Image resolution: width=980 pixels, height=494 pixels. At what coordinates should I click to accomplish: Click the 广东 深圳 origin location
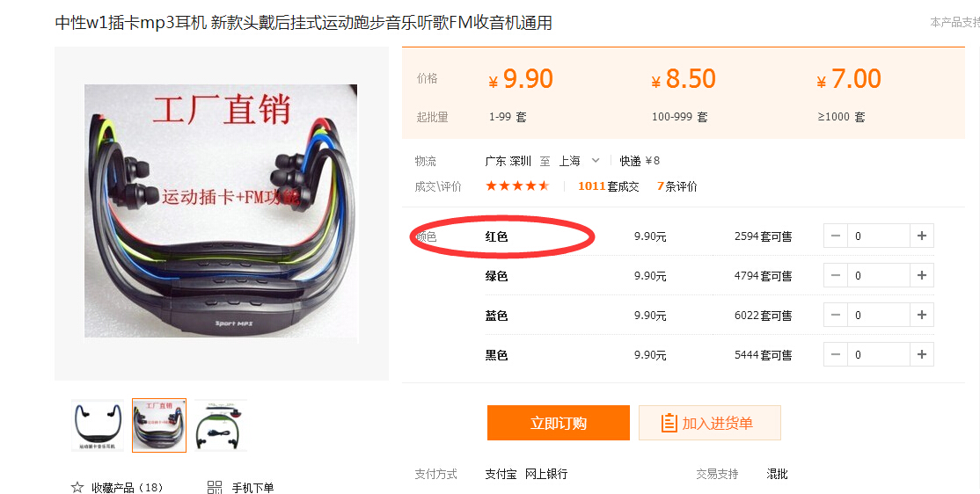[508, 161]
